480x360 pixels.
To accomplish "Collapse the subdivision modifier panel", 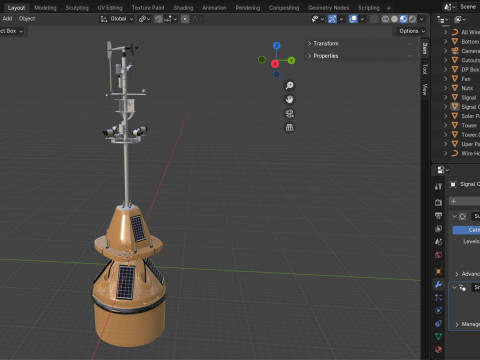I will (454, 217).
